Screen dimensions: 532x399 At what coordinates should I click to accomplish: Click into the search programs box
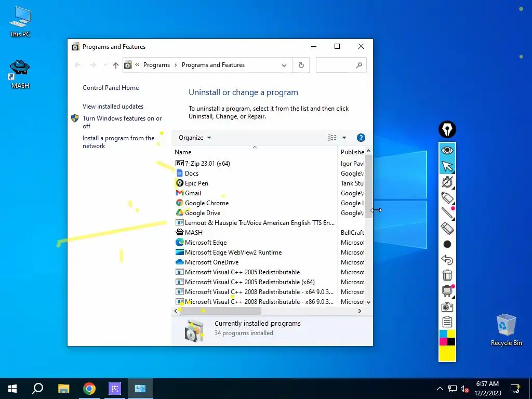coord(341,65)
